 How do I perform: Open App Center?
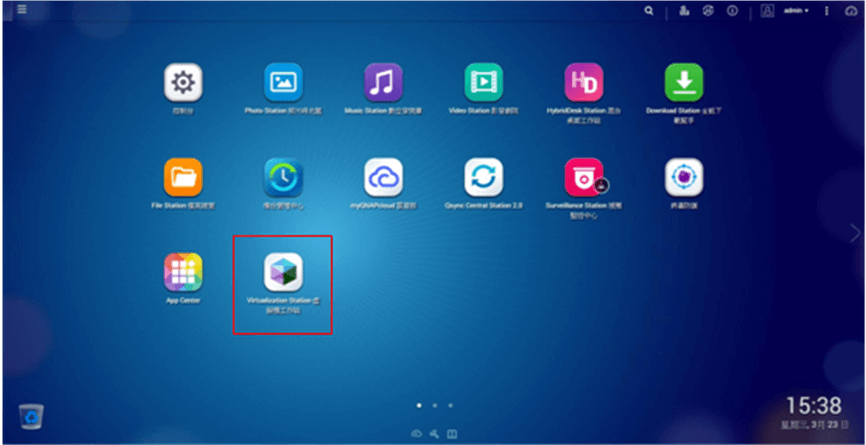(183, 271)
